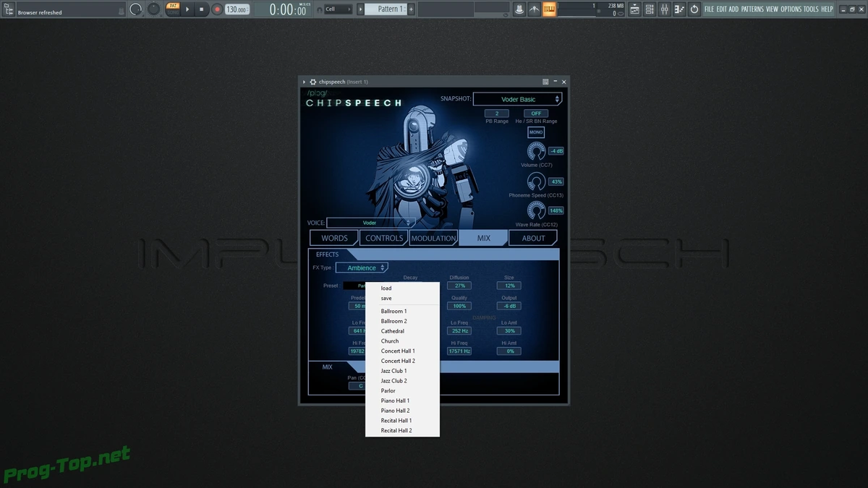Image resolution: width=868 pixels, height=488 pixels.
Task: Click the Output -6 dB value
Action: [509, 306]
